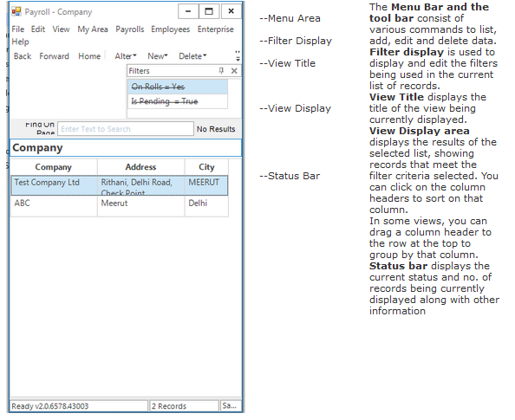The height and width of the screenshot is (420, 515).
Task: Pin the Filters panel with pushpin icon
Action: click(221, 70)
